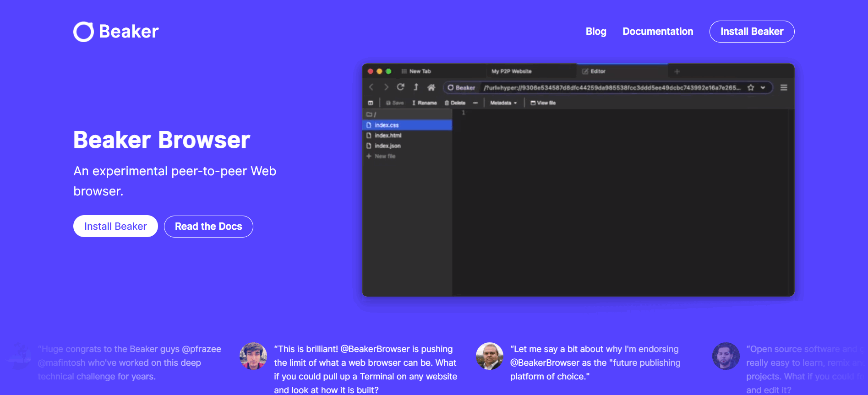Click Rename in the editor toolbar
Image resolution: width=868 pixels, height=395 pixels.
click(424, 103)
